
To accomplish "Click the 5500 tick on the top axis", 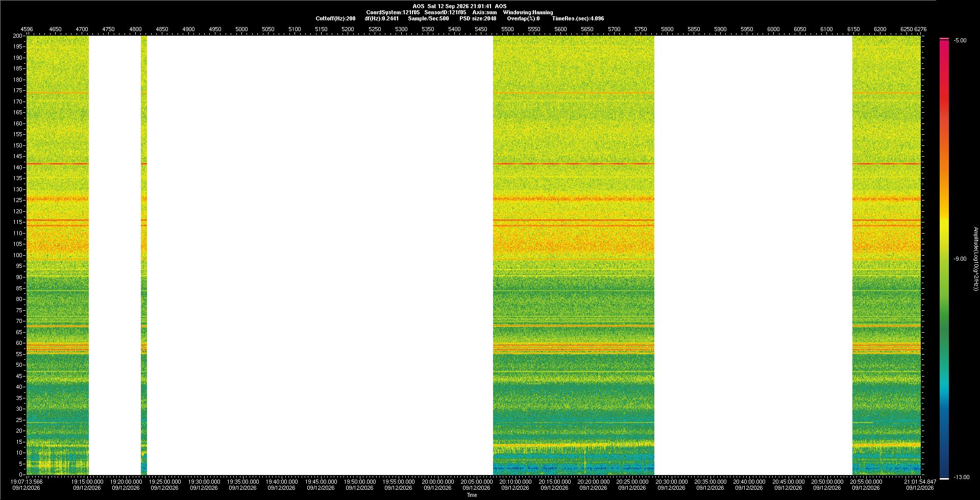I will click(507, 29).
